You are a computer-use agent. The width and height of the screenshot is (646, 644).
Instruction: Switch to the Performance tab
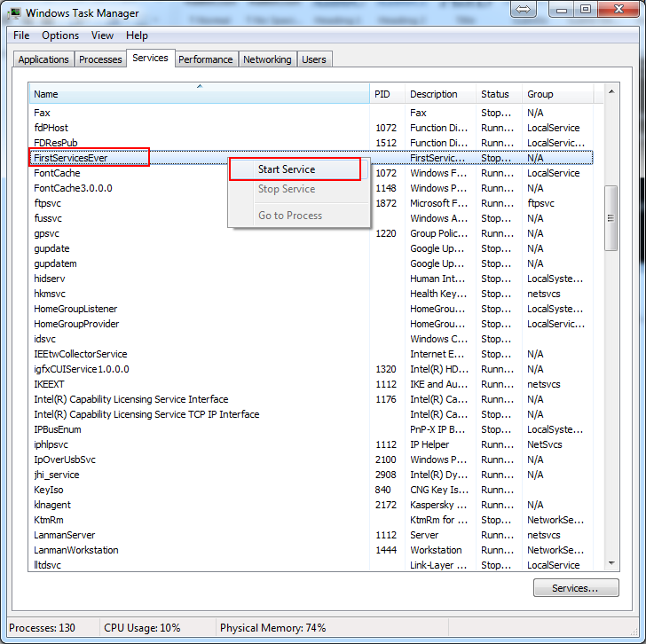205,59
